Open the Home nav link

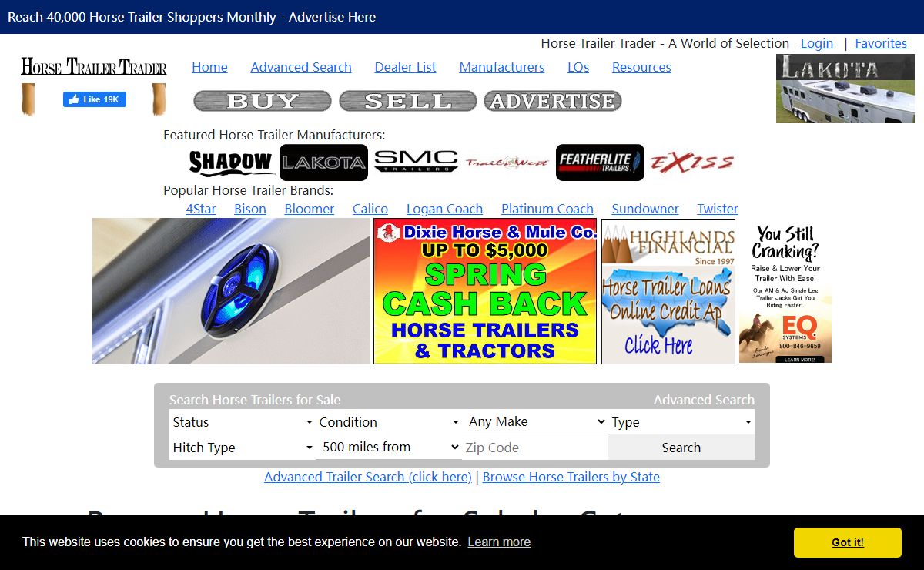[209, 67]
